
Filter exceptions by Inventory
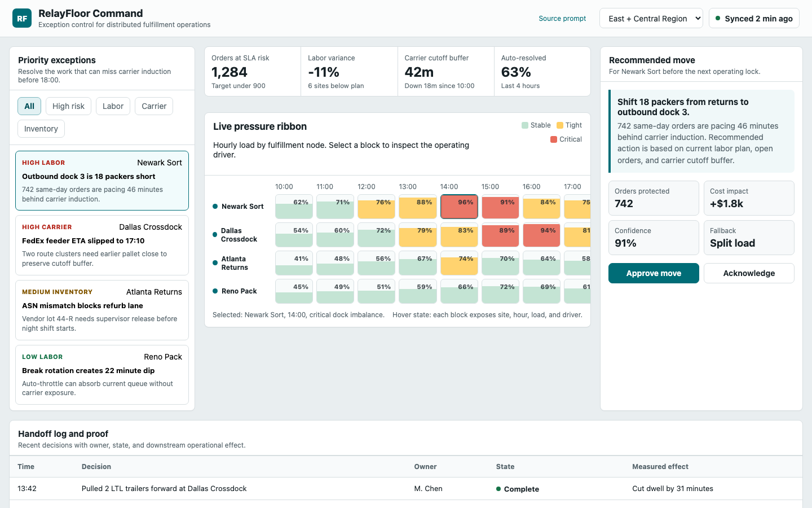coord(41,129)
